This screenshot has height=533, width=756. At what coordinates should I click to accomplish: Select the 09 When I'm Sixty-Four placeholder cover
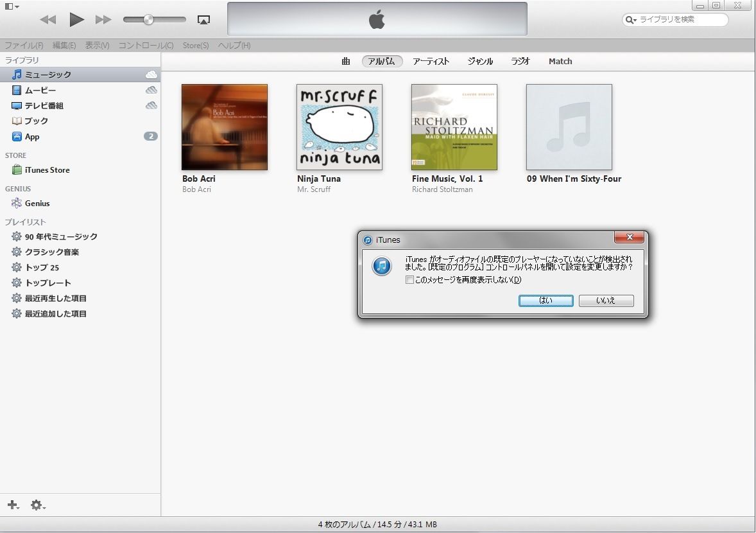[569, 127]
